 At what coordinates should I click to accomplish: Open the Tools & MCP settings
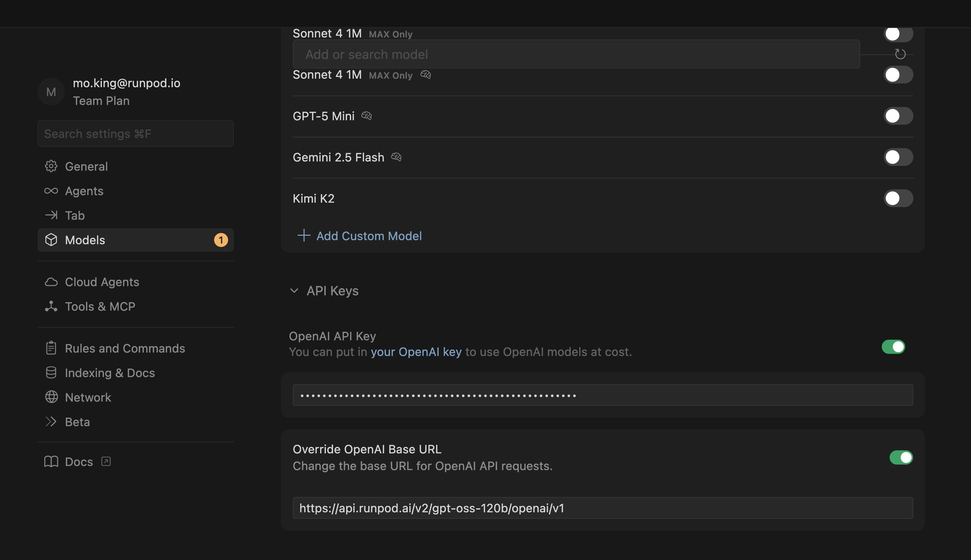[x=100, y=307]
